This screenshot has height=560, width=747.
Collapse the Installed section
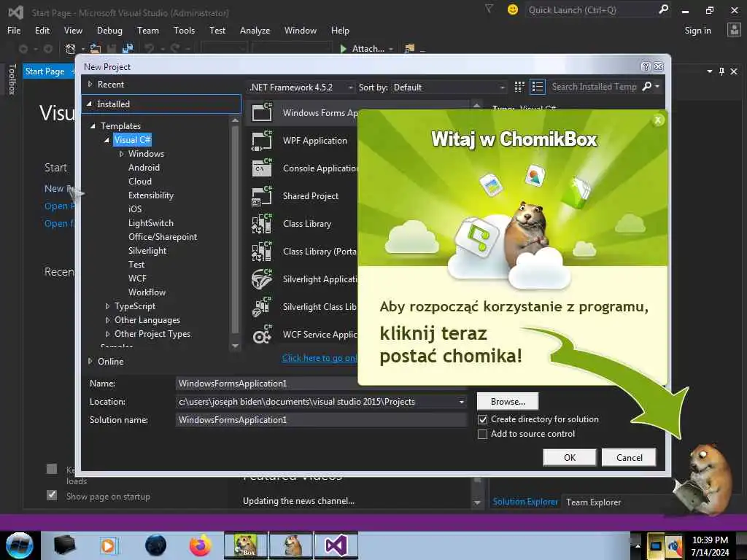click(x=89, y=104)
